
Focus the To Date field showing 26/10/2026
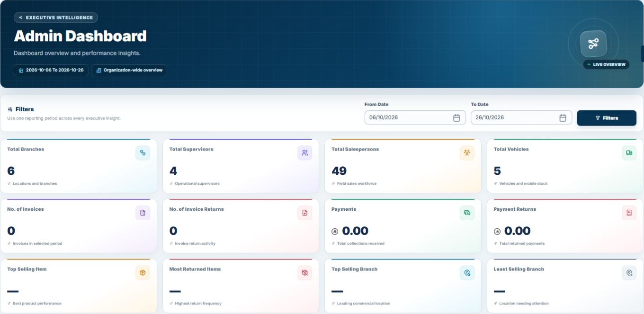coord(521,118)
